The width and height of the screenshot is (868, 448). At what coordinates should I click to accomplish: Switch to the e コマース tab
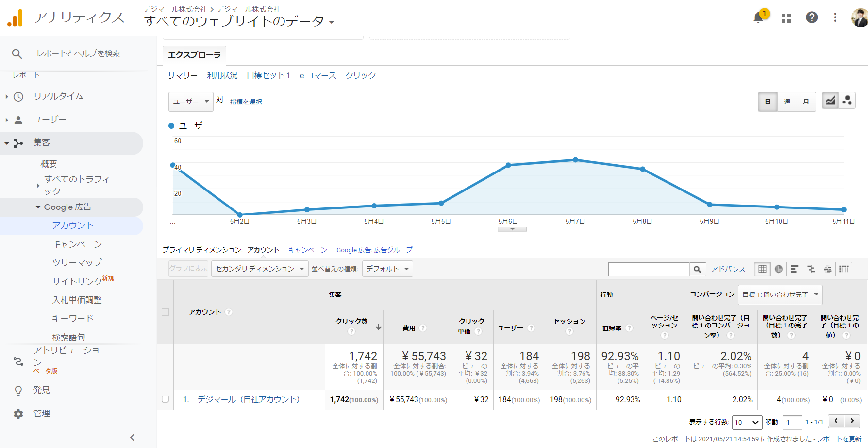(x=318, y=75)
